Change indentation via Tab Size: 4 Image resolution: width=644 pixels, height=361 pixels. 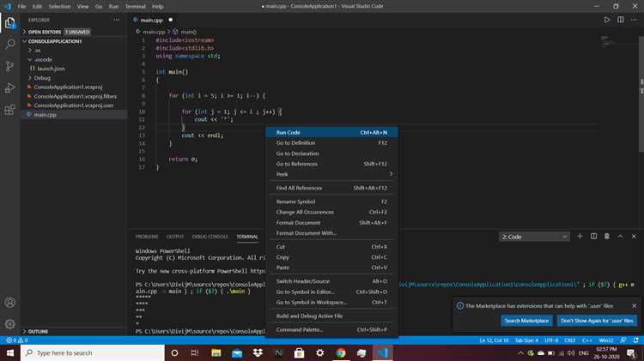click(x=526, y=340)
